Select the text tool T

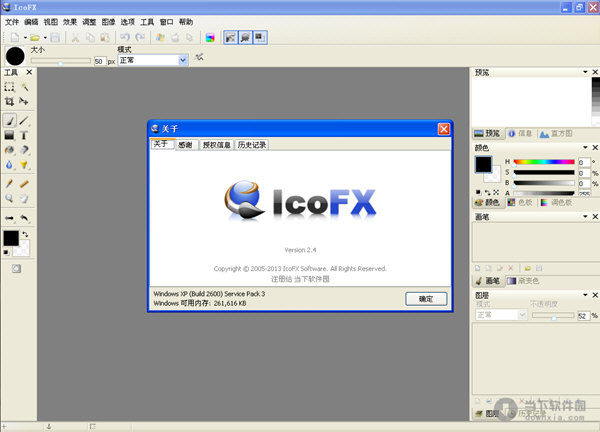tap(24, 135)
